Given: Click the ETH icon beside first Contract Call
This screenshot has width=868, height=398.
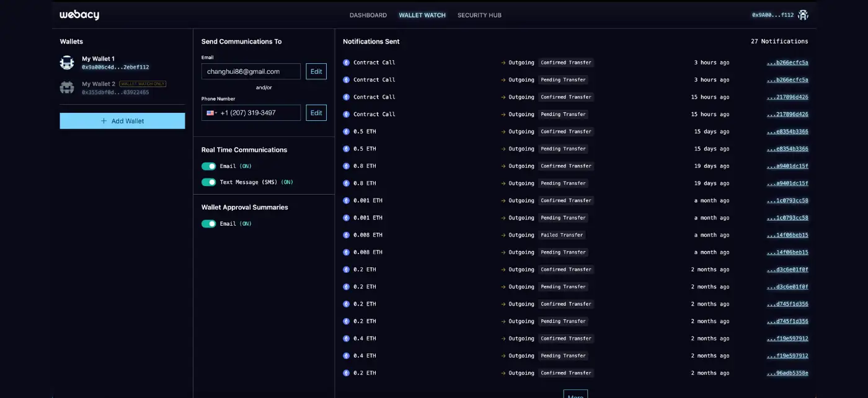Looking at the screenshot, I should point(347,63).
